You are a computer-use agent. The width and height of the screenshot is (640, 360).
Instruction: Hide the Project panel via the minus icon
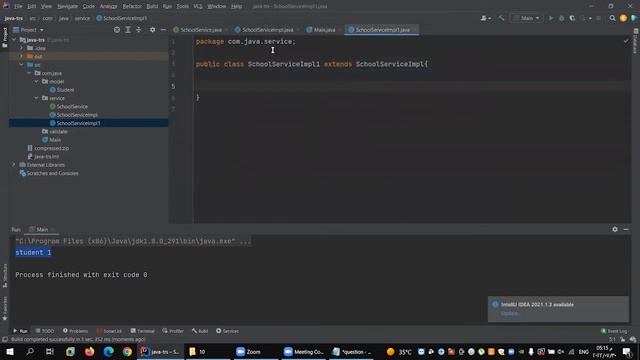click(163, 30)
